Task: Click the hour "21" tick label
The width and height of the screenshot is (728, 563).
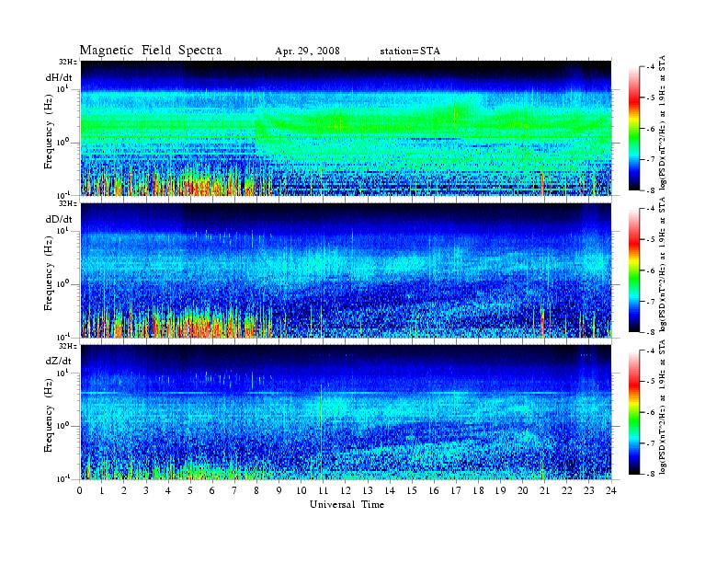Action: pyautogui.click(x=544, y=491)
